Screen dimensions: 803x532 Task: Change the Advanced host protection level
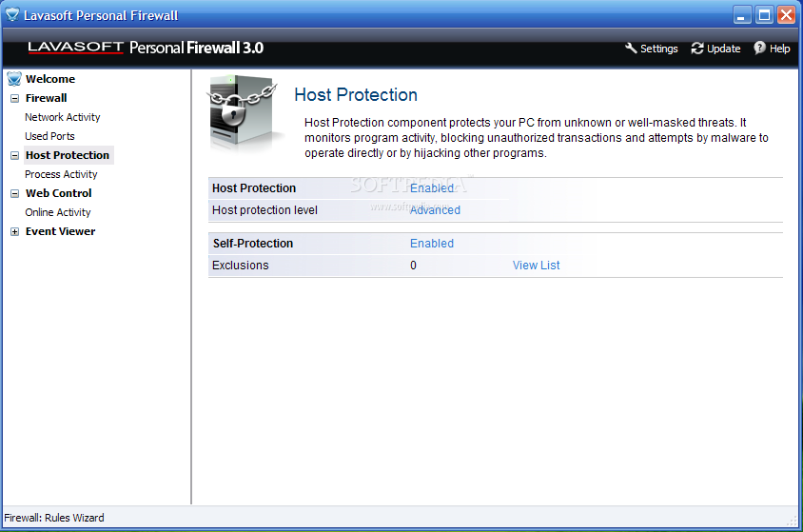click(435, 210)
